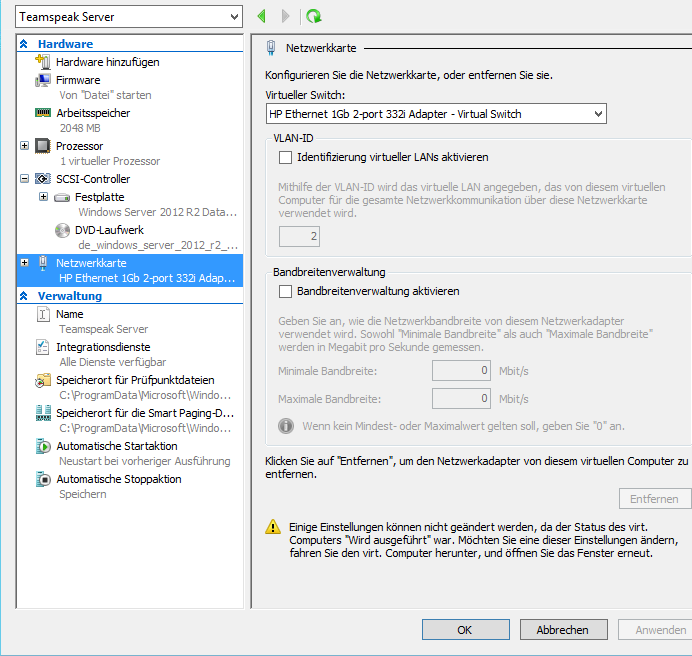Click the Entfernen button
The image size is (692, 656).
[654, 499]
